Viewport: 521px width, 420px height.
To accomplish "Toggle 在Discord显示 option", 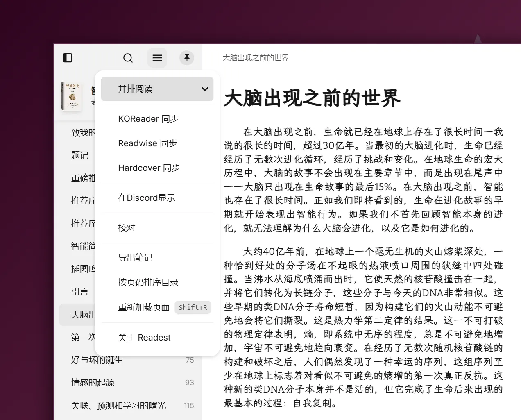I will 147,198.
